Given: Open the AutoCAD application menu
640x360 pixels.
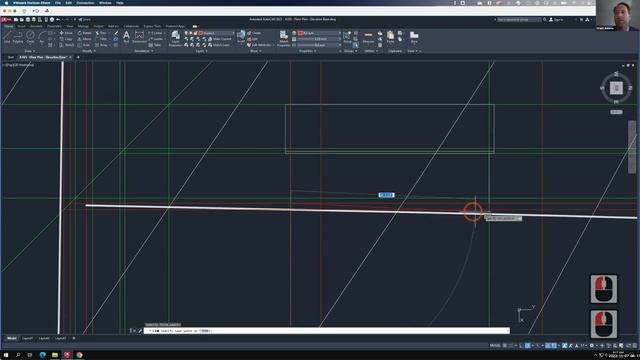Looking at the screenshot, I should [x=5, y=19].
